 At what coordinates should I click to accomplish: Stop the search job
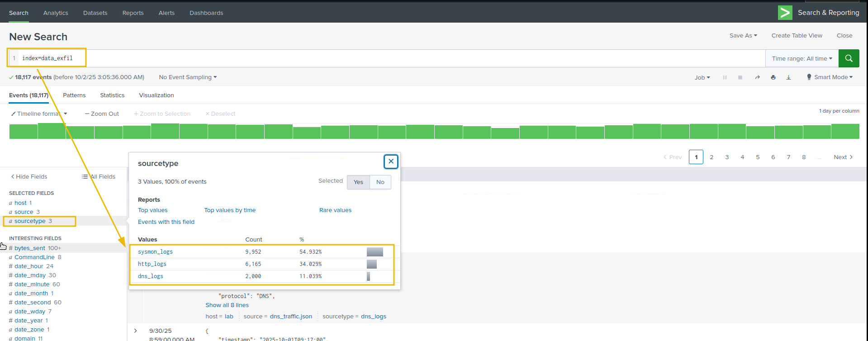pyautogui.click(x=740, y=77)
